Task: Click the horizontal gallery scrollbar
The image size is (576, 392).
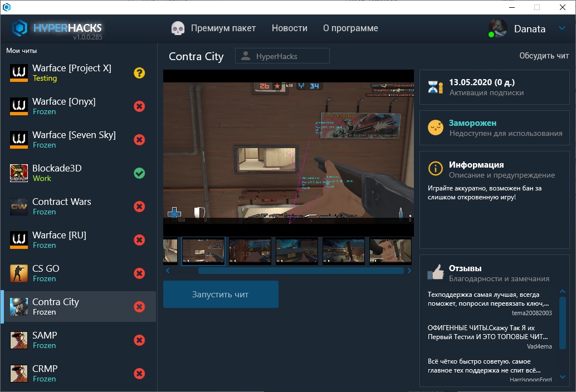Action: [300, 271]
